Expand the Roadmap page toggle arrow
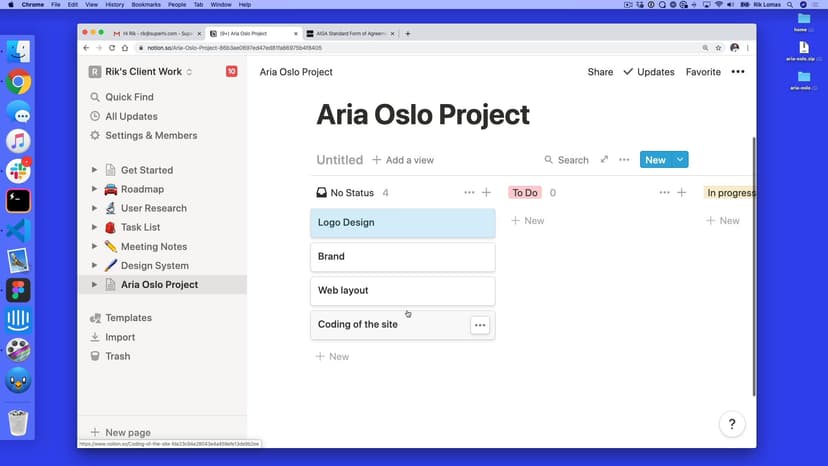Screen dimensions: 828x466 tap(94, 189)
